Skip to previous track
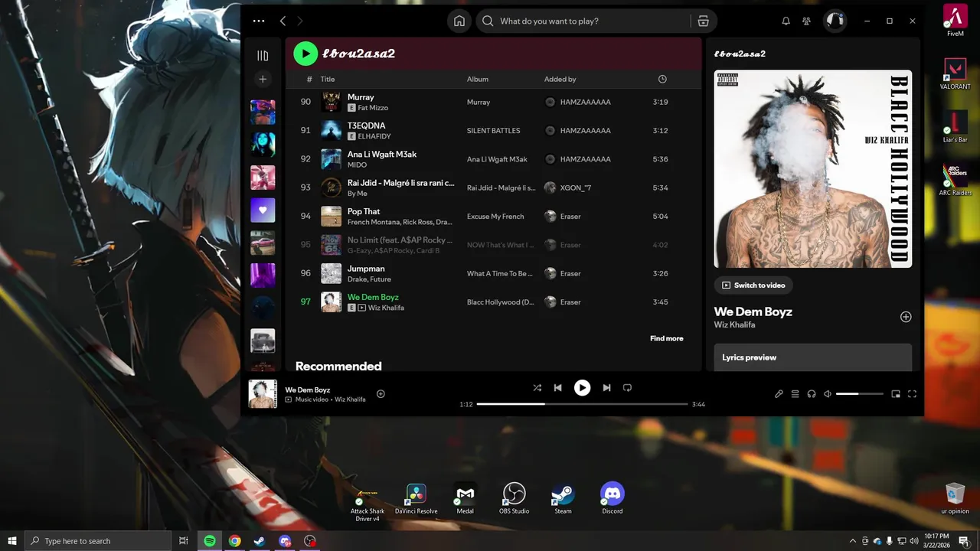Screen dimensions: 980x551 click(558, 388)
